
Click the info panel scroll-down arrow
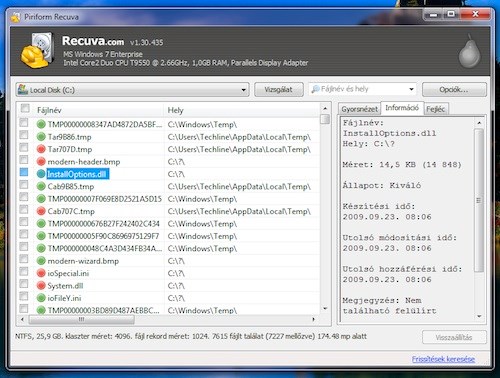click(x=479, y=316)
